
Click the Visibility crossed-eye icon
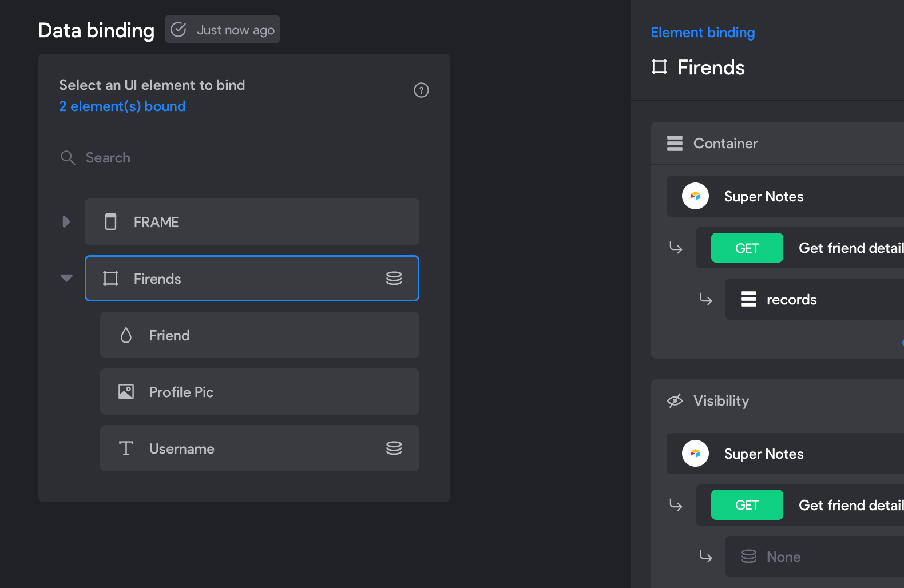675,400
